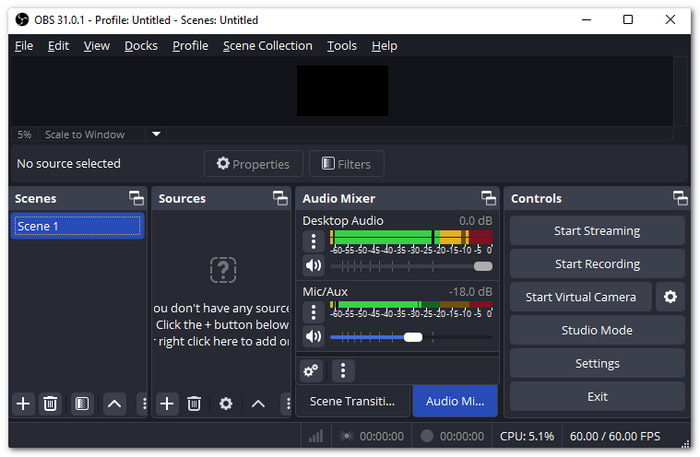The width and height of the screenshot is (700, 457).
Task: Click the empty sources question mark placeholder
Action: pyautogui.click(x=223, y=270)
